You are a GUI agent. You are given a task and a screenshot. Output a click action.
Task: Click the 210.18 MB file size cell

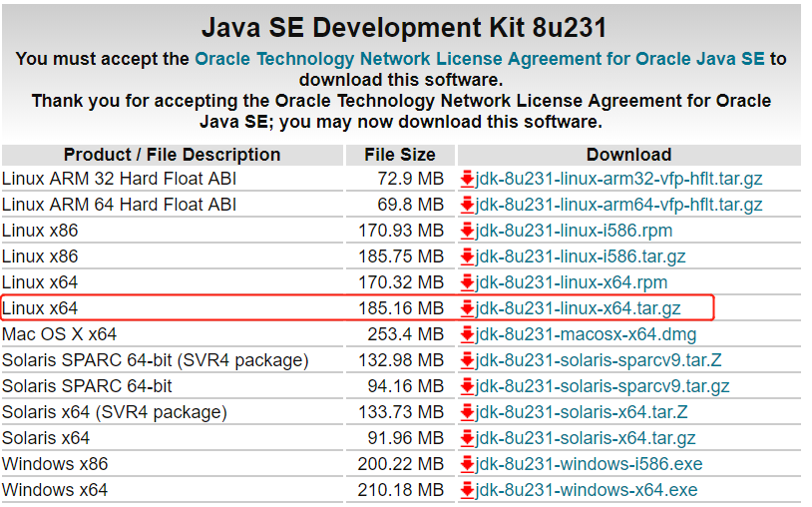point(401,489)
